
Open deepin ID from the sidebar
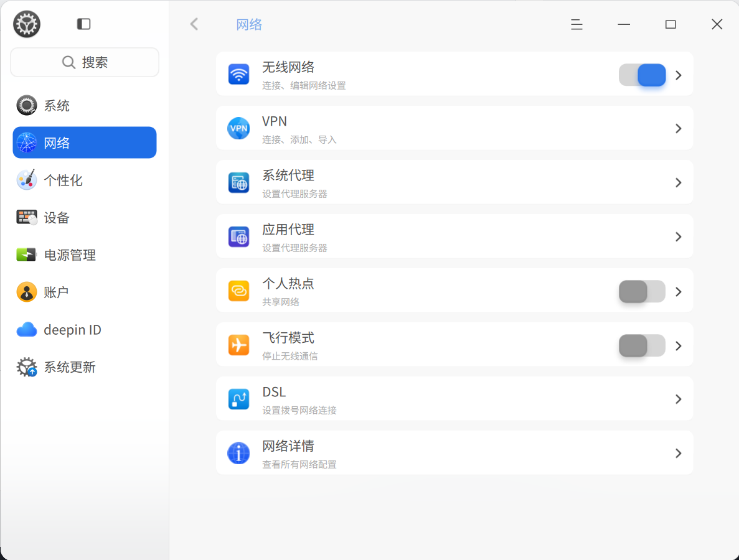[85, 330]
